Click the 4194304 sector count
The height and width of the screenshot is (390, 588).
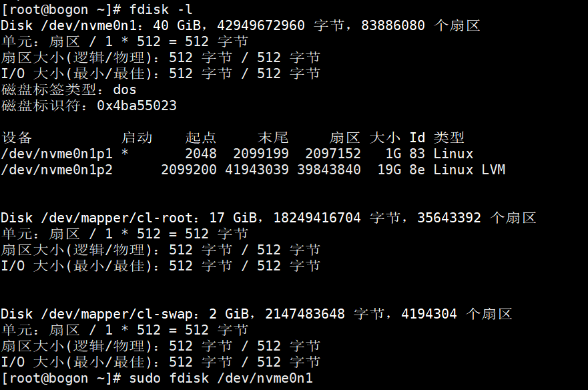point(429,314)
